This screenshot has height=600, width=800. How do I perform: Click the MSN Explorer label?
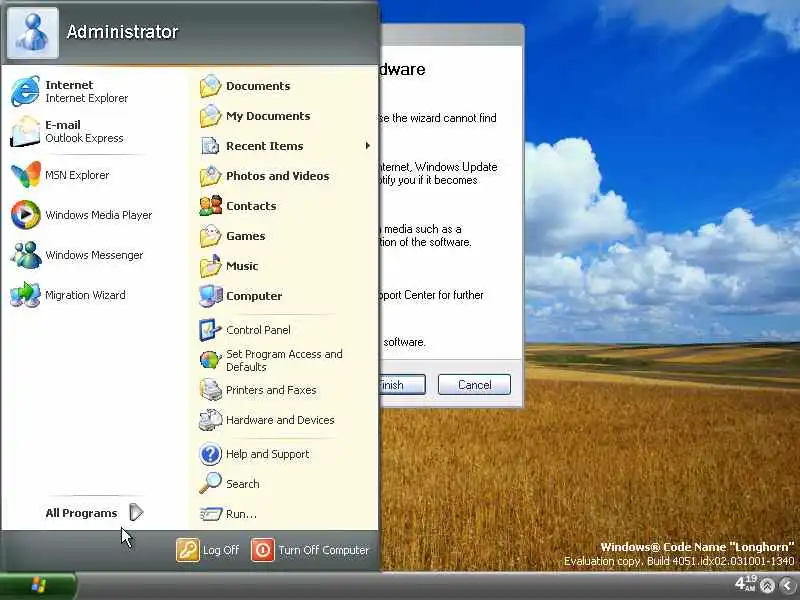coord(77,175)
